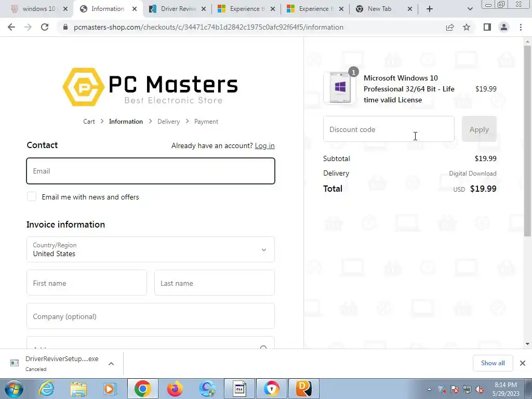Open the Windows Start menu
Image resolution: width=532 pixels, height=399 pixels.
tap(14, 389)
